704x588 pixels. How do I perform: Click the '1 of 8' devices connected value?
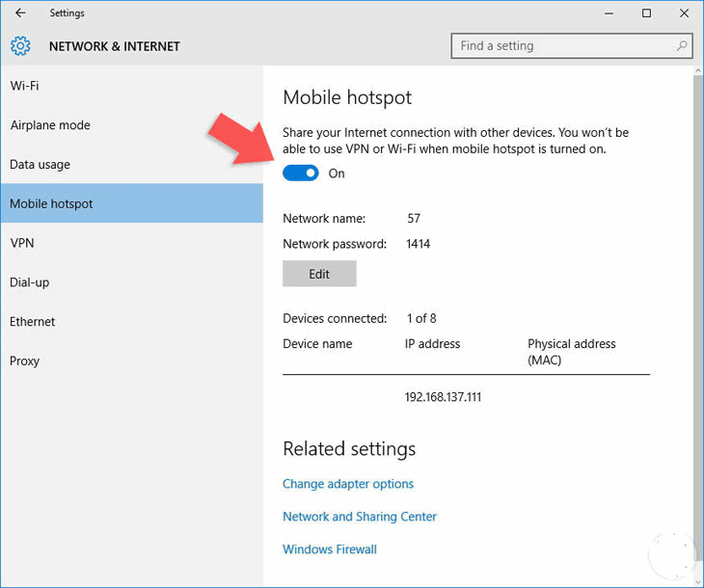click(x=421, y=318)
